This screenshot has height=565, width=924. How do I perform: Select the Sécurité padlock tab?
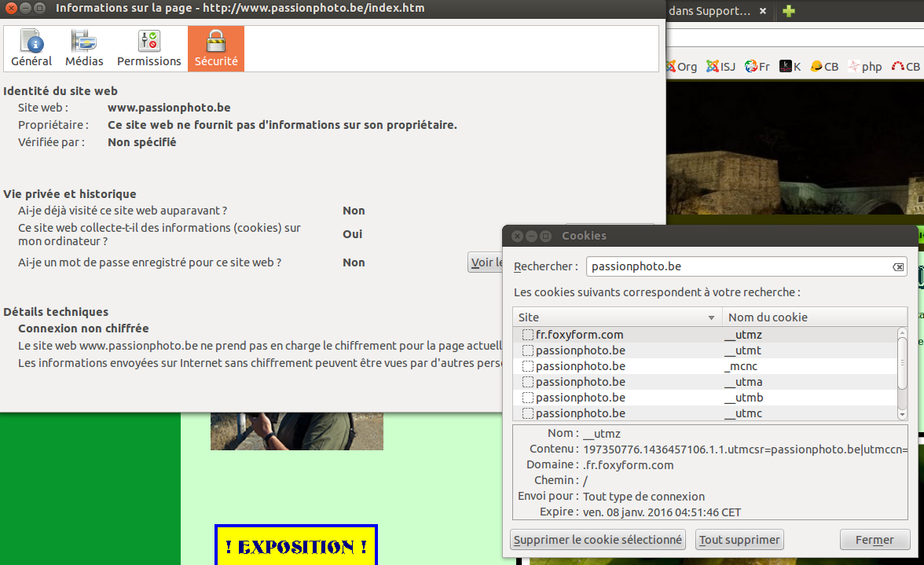216,49
